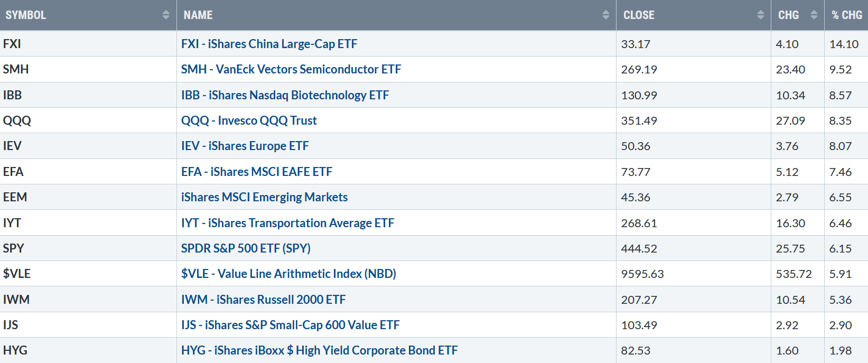Open IBB - iShares Nasdaq Biotechnology ETF
The height and width of the screenshot is (363, 868).
coord(285,95)
